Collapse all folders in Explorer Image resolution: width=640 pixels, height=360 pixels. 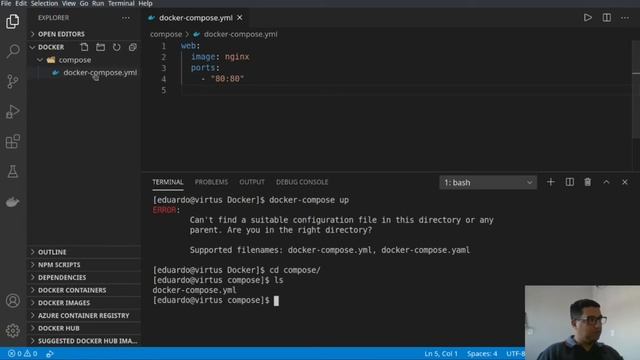(x=133, y=47)
